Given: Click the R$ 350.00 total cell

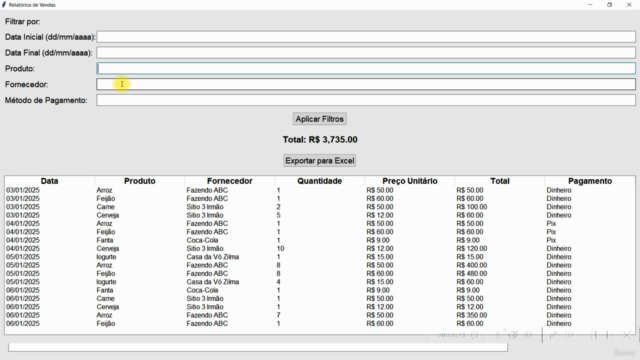Looking at the screenshot, I should 471,315.
